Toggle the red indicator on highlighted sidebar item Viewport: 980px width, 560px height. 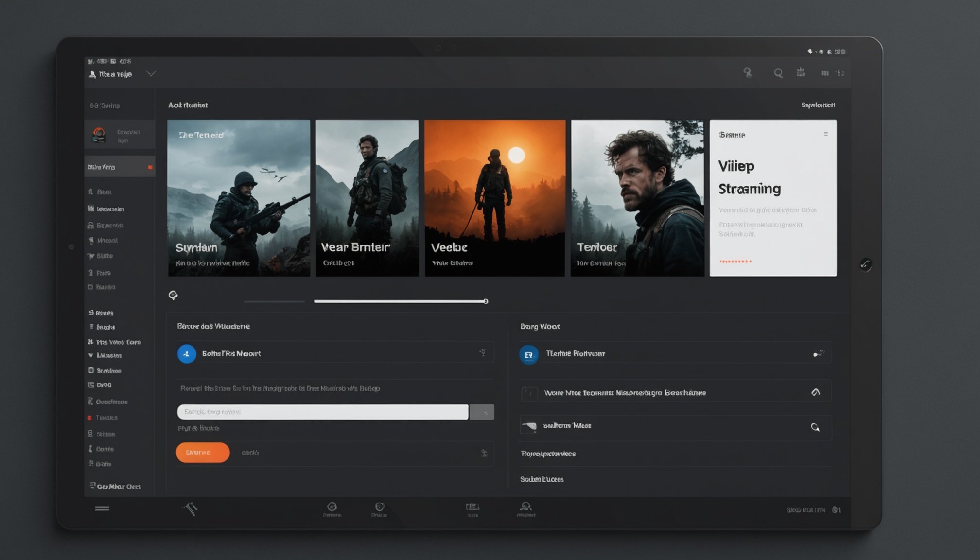(150, 167)
